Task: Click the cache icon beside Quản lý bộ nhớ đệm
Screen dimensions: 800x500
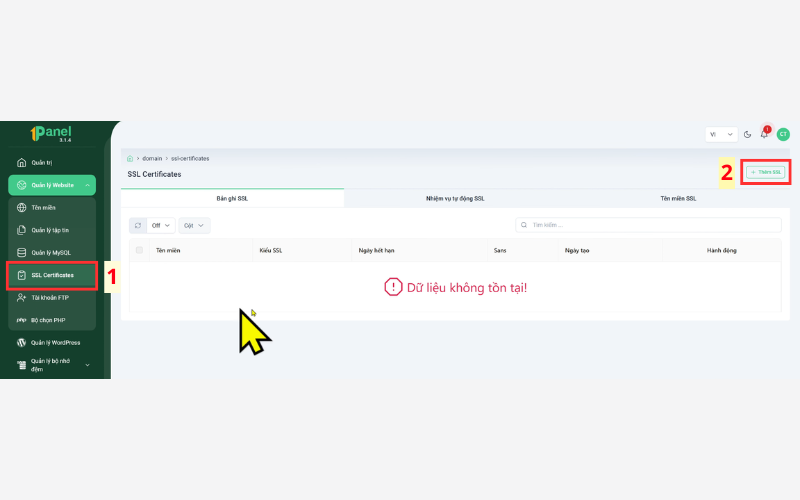Action: coord(21,365)
